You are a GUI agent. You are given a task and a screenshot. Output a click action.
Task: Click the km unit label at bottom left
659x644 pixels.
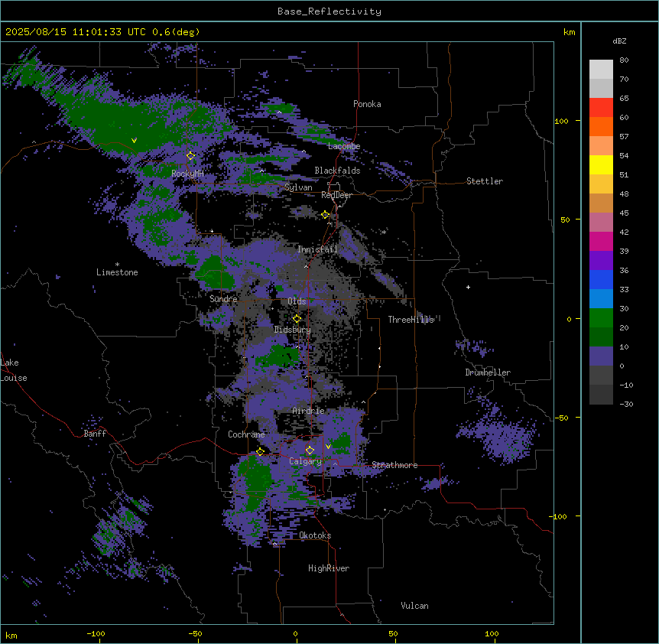tap(11, 635)
